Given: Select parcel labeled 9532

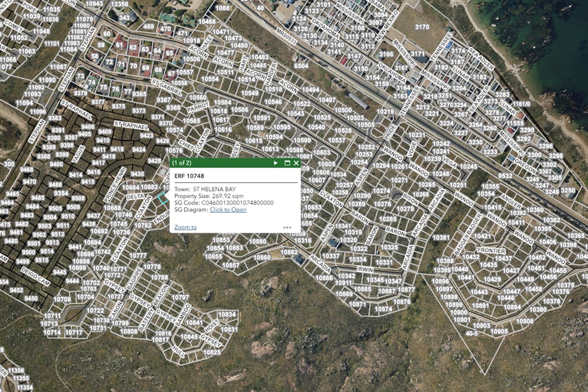Looking at the screenshot, I should tap(505, 176).
